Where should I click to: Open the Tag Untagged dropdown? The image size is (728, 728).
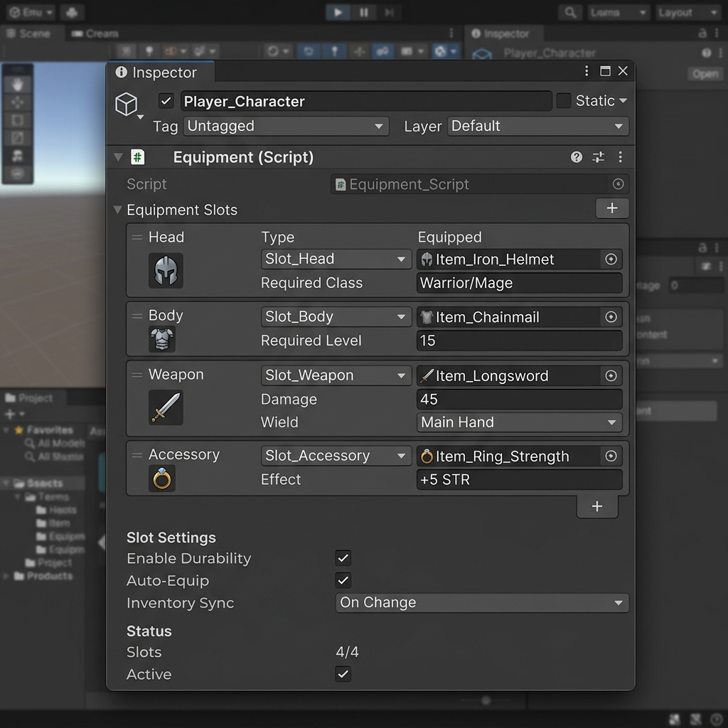pyautogui.click(x=286, y=127)
